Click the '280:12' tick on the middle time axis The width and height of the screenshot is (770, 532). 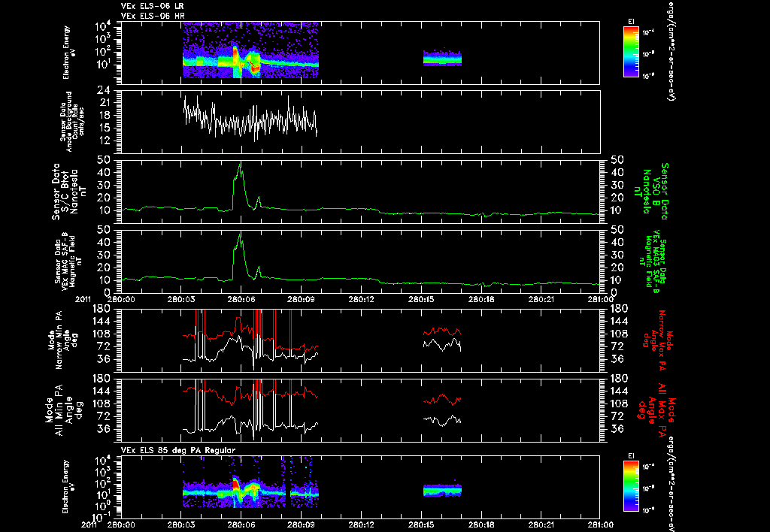362,299
